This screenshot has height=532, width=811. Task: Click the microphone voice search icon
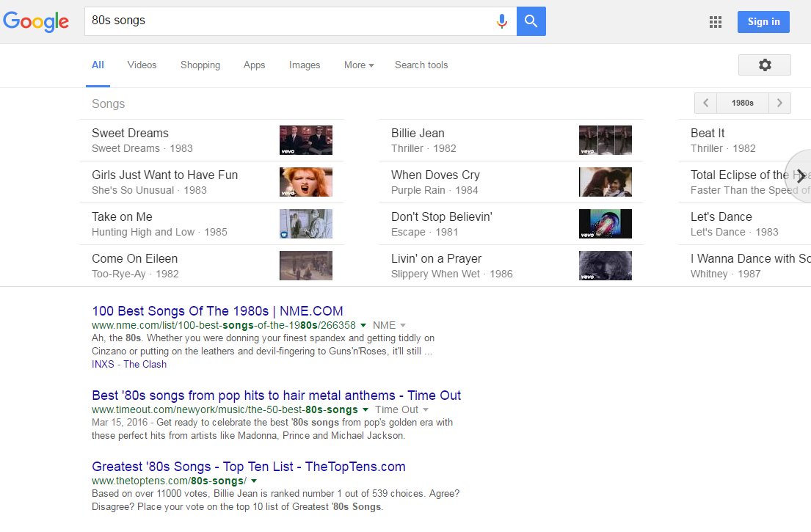(x=502, y=21)
